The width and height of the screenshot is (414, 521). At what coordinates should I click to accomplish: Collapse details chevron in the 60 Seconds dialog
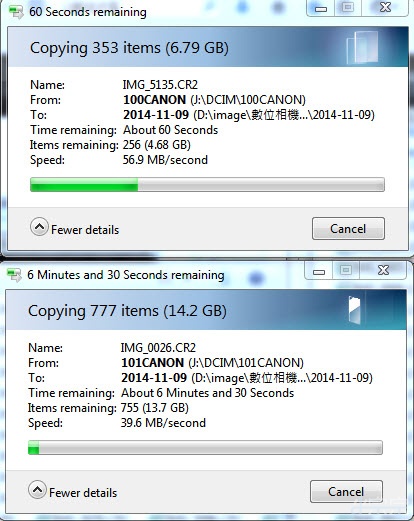pos(39,227)
